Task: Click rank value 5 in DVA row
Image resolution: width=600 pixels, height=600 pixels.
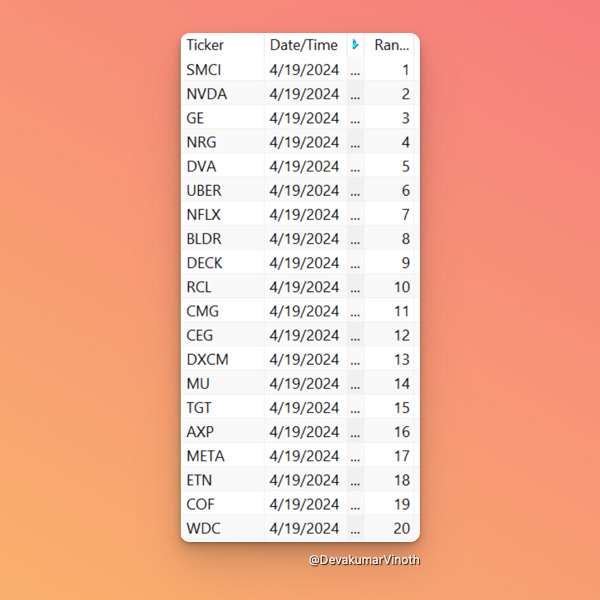Action: tap(389, 166)
